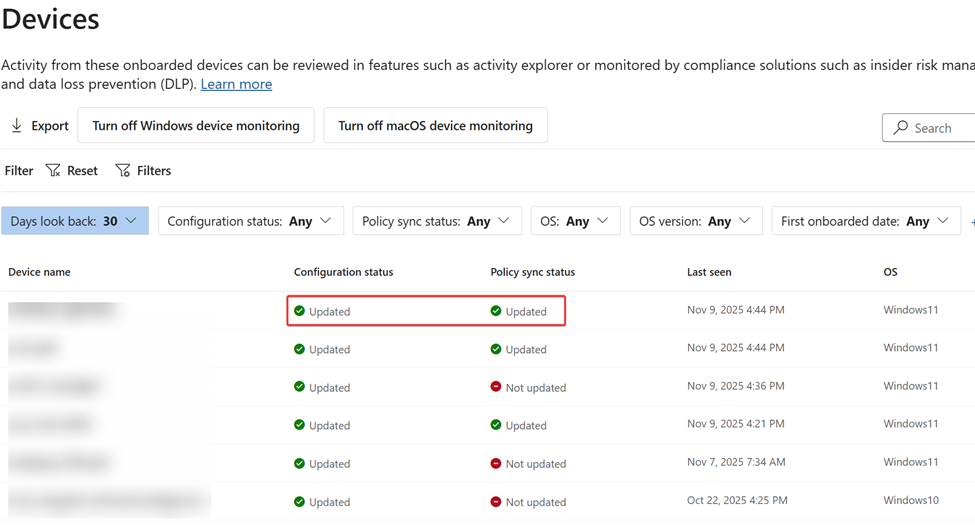Viewport: 975px width, 529px height.
Task: Click the search magnifier icon
Action: coord(901,128)
